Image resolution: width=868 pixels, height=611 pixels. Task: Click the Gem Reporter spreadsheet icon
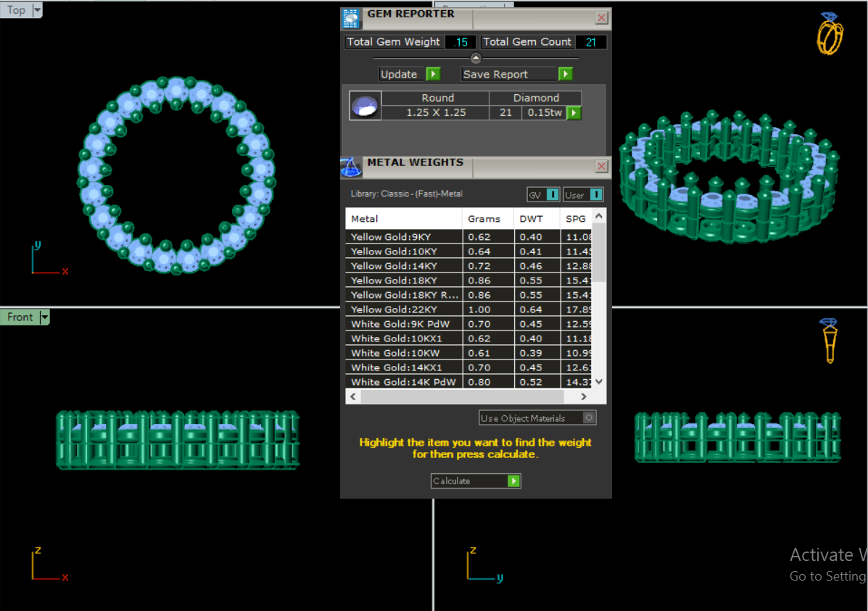(351, 18)
